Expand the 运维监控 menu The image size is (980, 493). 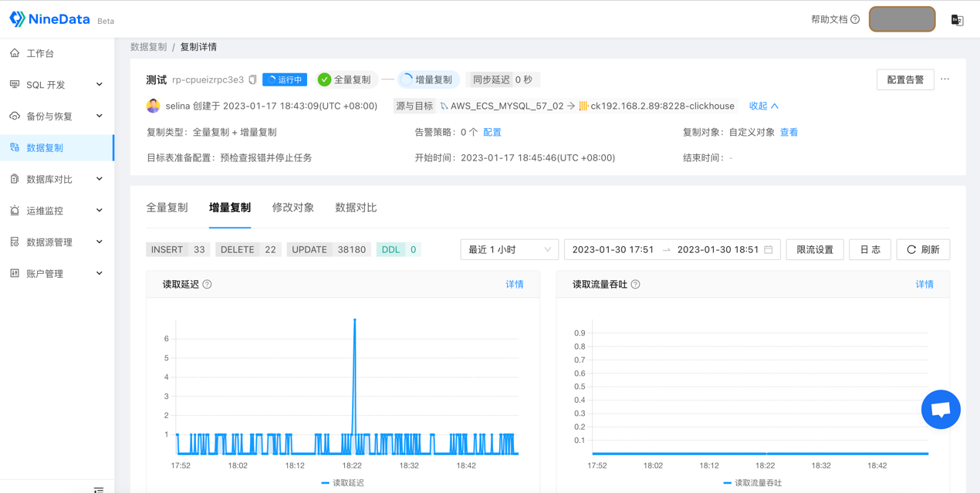(x=100, y=211)
